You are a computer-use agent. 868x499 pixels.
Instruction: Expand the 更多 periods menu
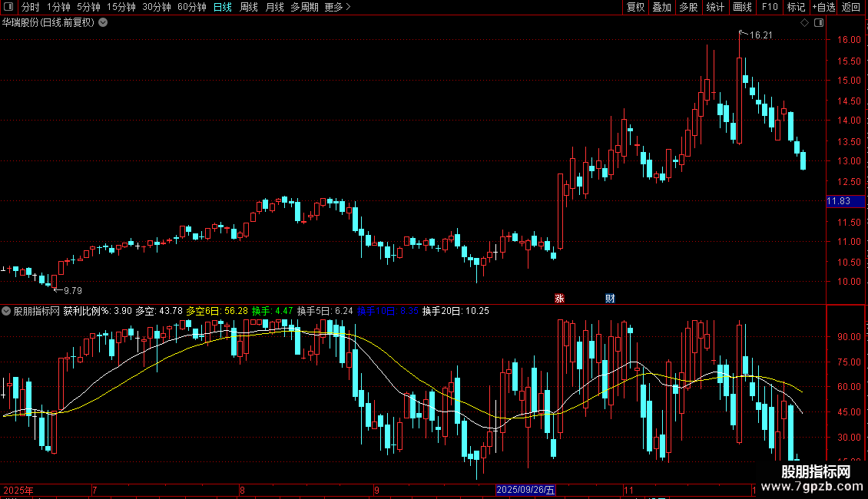click(337, 7)
